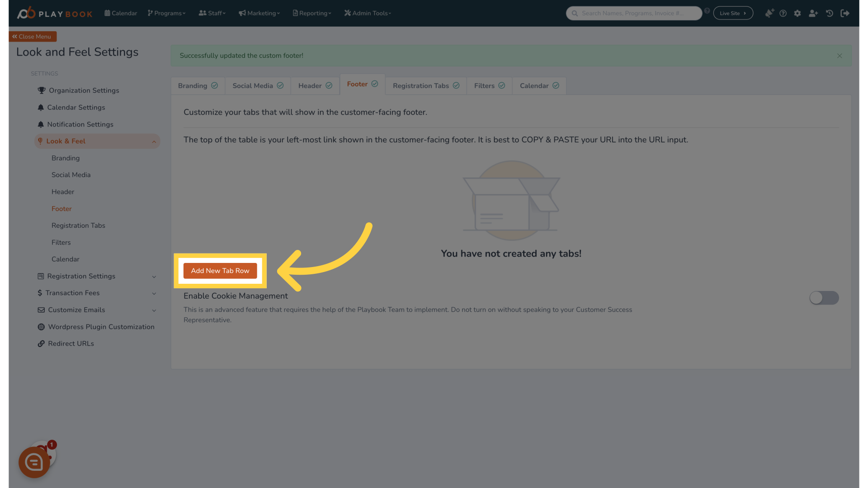The image size is (868, 488).
Task: Select the Filters tab
Action: pos(488,85)
